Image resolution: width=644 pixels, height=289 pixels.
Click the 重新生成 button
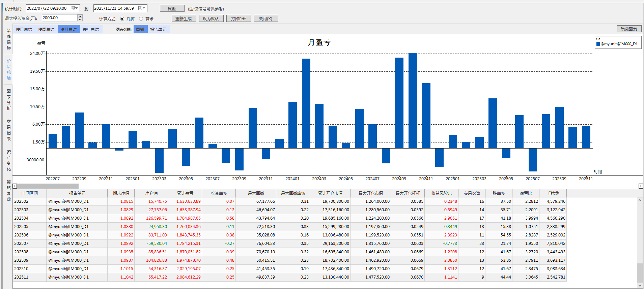(x=184, y=19)
